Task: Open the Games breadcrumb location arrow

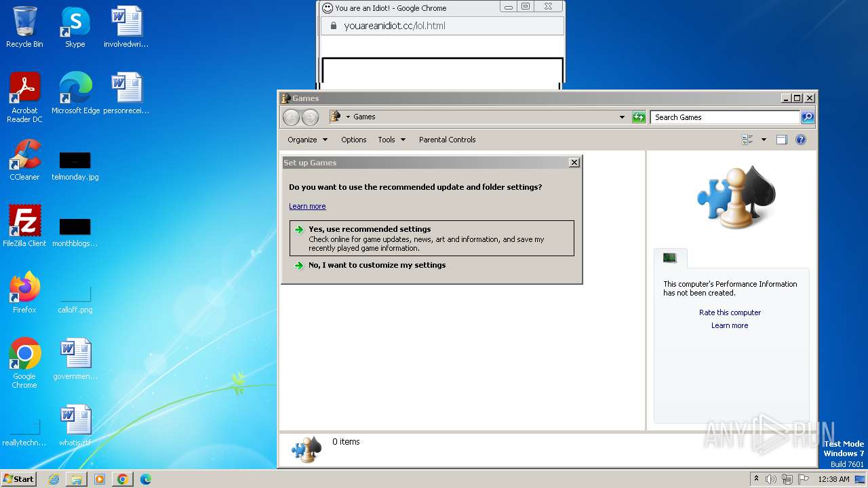Action: click(x=348, y=117)
